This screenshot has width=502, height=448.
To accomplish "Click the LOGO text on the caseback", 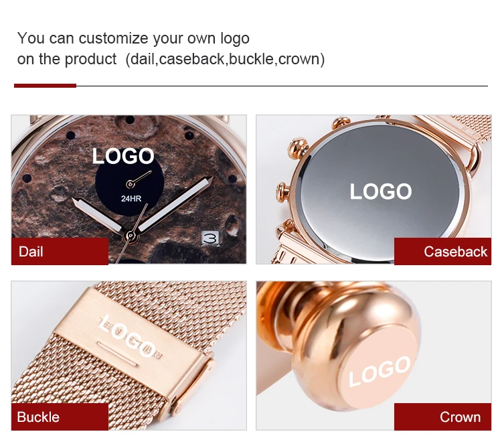I will tap(381, 192).
